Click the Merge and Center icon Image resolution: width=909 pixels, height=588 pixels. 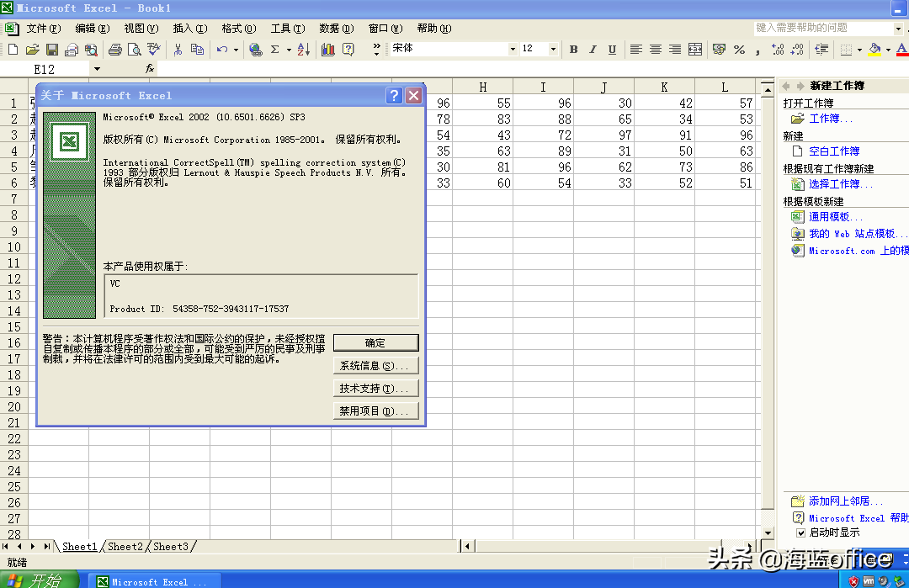pyautogui.click(x=695, y=50)
